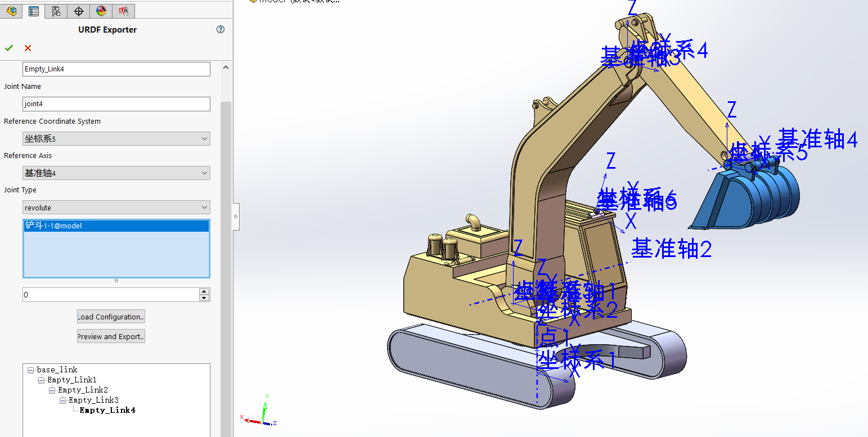Open the SOLIDWORKS Inspection tab
The width and height of the screenshot is (868, 437).
124,11
